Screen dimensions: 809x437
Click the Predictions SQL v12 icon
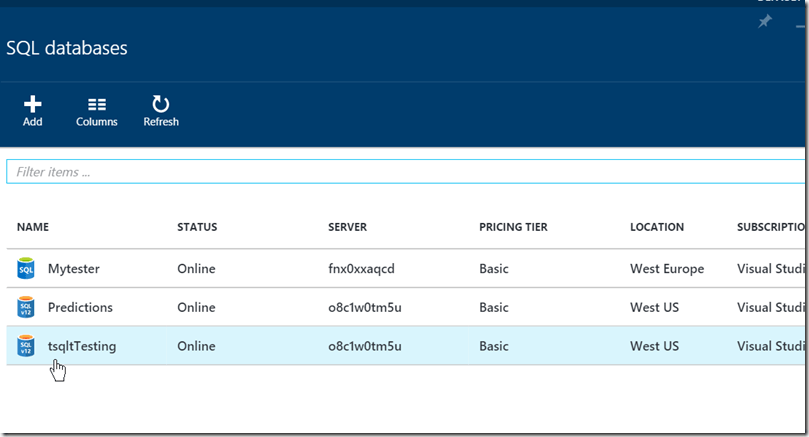tap(26, 307)
